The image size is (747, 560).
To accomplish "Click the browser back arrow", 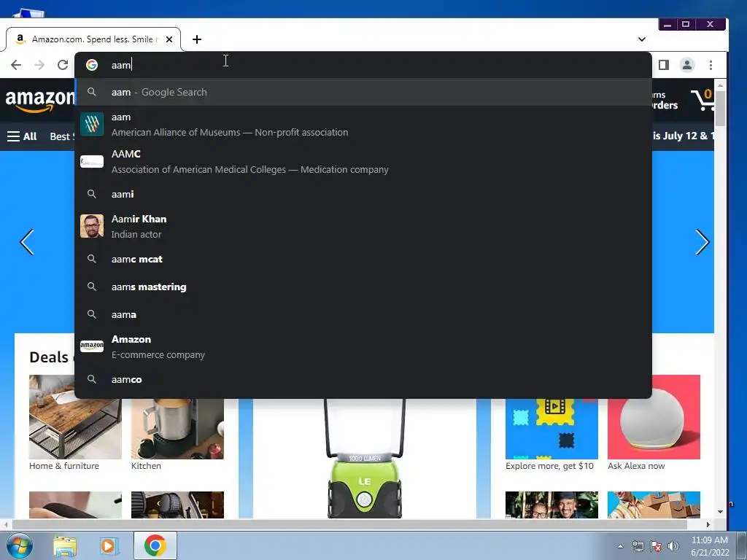I will 16,65.
